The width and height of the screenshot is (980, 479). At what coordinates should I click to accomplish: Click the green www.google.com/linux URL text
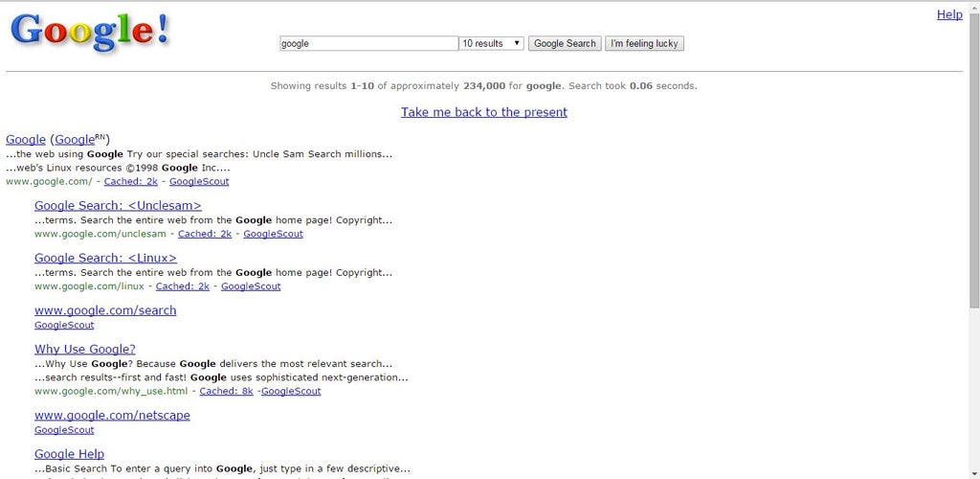point(89,286)
